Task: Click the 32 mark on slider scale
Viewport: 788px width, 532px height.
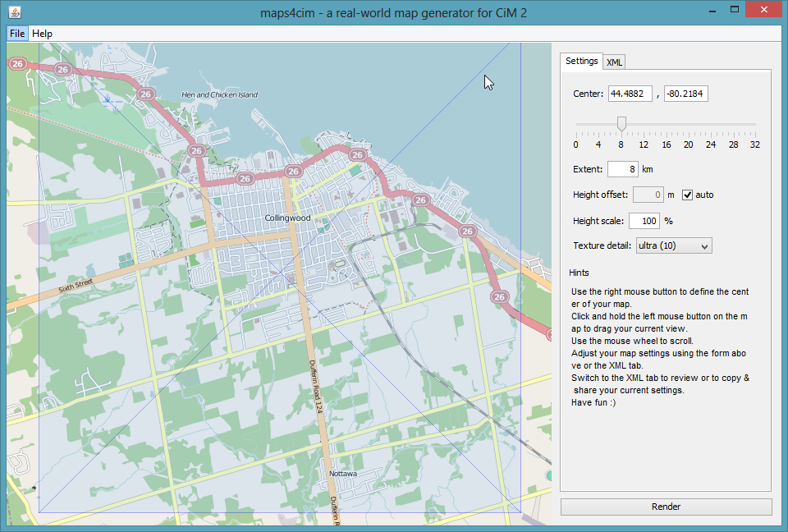Action: pos(755,144)
